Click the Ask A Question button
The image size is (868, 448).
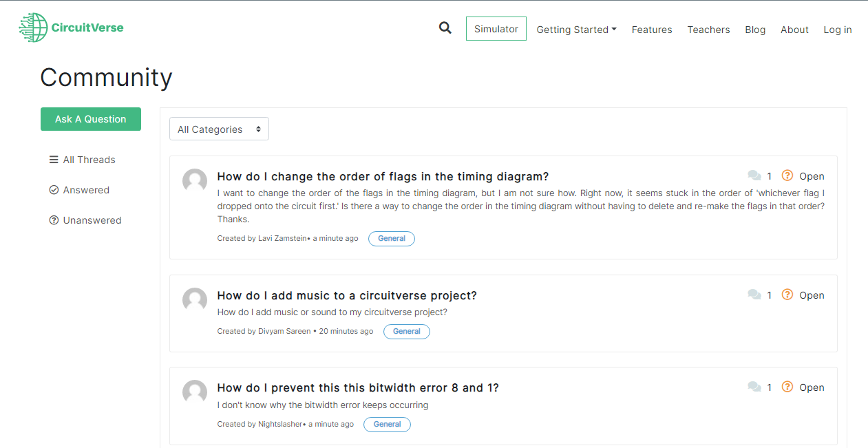coord(90,118)
